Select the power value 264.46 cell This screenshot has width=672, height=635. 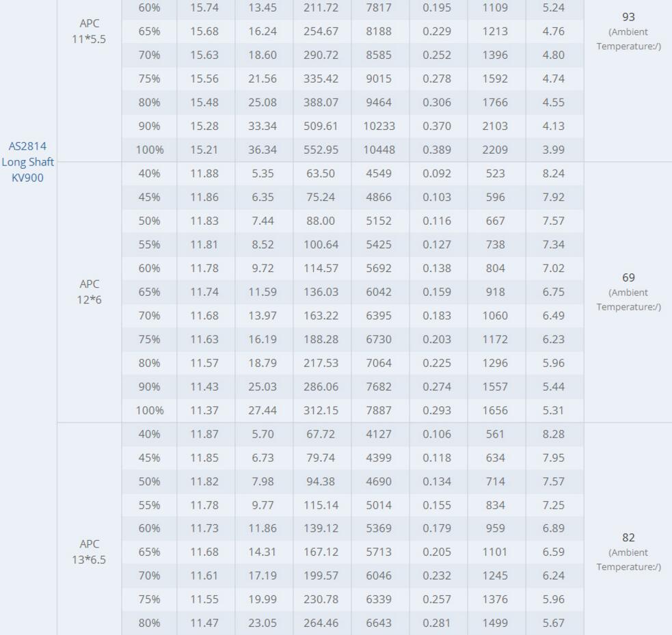click(321, 623)
